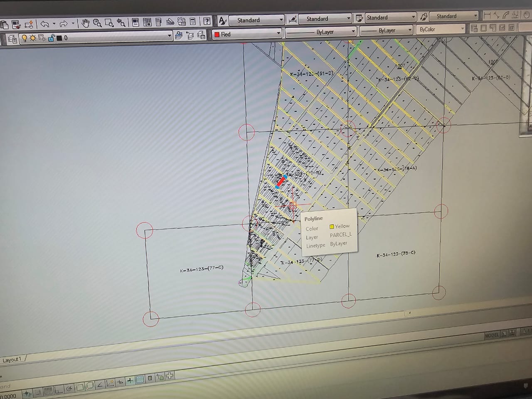Viewport: 532px width, 399px height.
Task: Open the Help question mark icon
Action: 207,22
